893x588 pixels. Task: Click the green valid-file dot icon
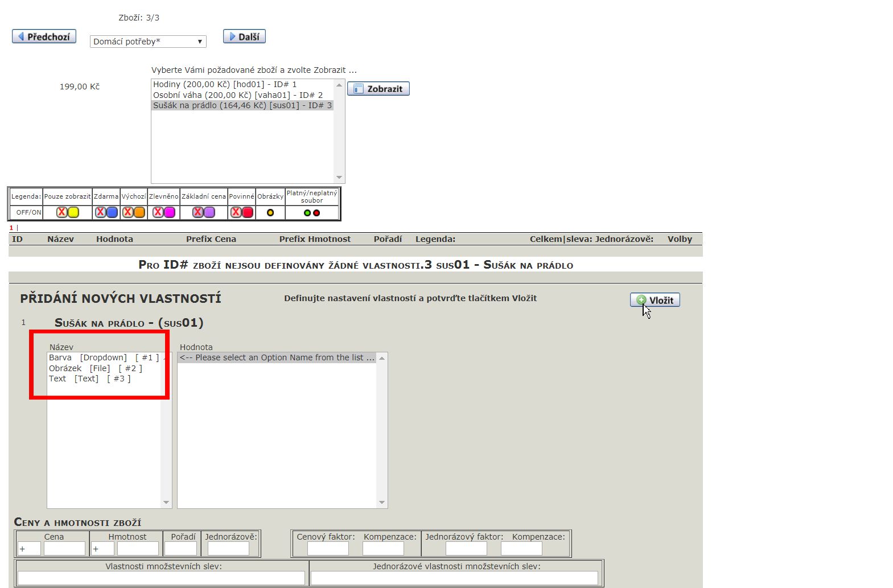(307, 213)
